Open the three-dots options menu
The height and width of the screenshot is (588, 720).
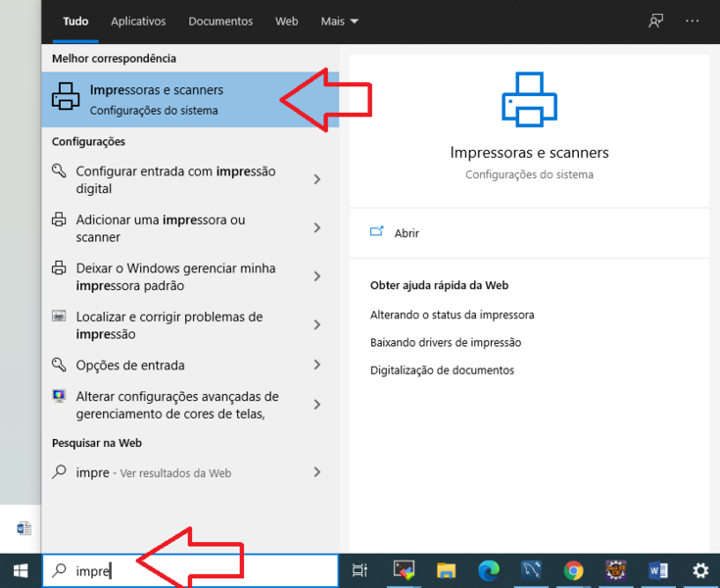(692, 21)
